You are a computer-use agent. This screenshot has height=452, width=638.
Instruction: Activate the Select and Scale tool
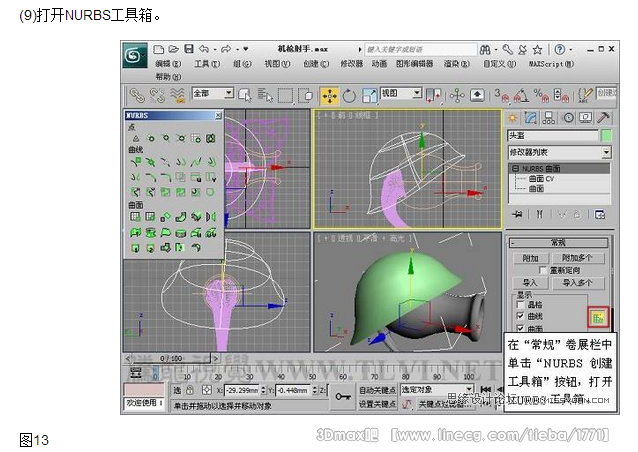pos(369,96)
